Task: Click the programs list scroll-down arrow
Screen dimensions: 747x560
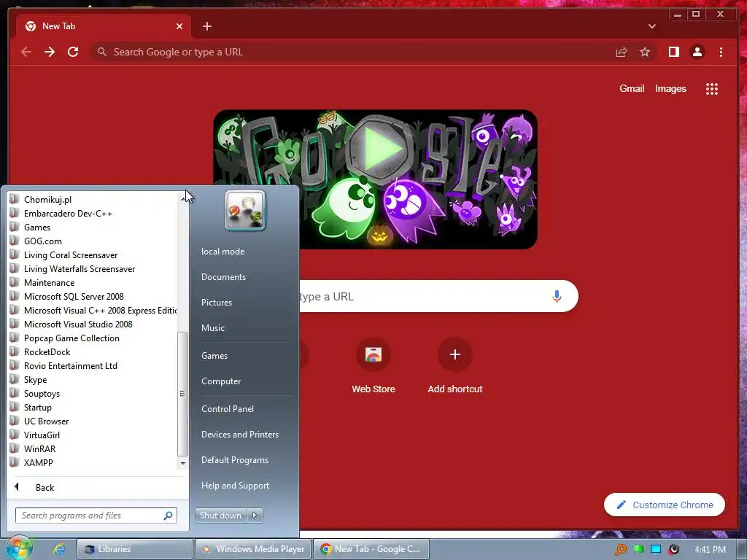Action: (182, 463)
